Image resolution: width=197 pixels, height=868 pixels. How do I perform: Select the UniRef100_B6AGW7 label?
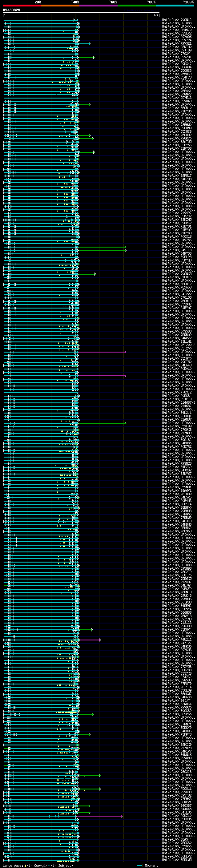(176, 694)
